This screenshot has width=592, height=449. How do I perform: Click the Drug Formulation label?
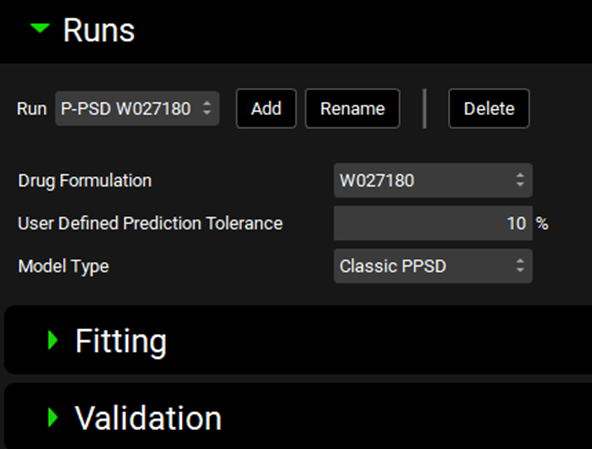point(85,181)
